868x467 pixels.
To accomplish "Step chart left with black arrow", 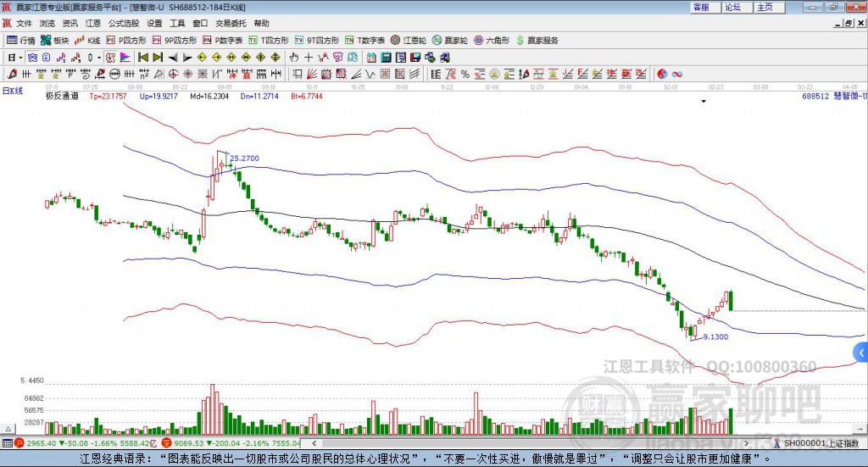I will pyautogui.click(x=173, y=58).
